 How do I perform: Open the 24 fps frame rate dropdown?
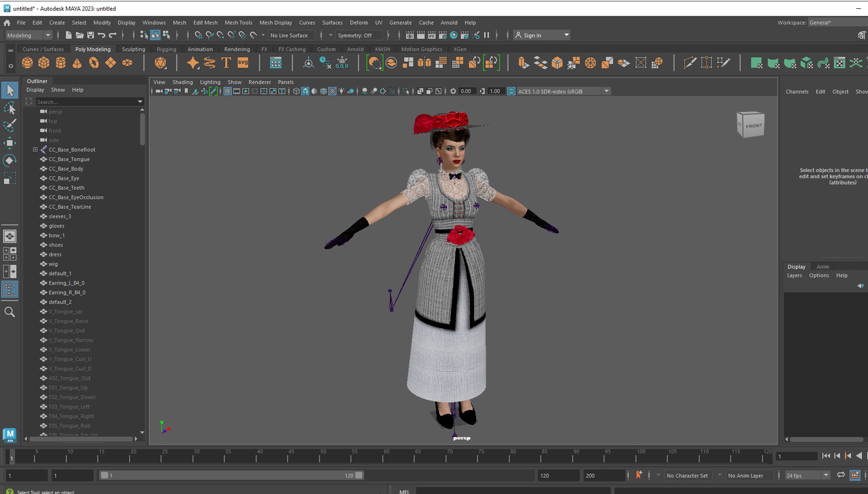tap(807, 475)
